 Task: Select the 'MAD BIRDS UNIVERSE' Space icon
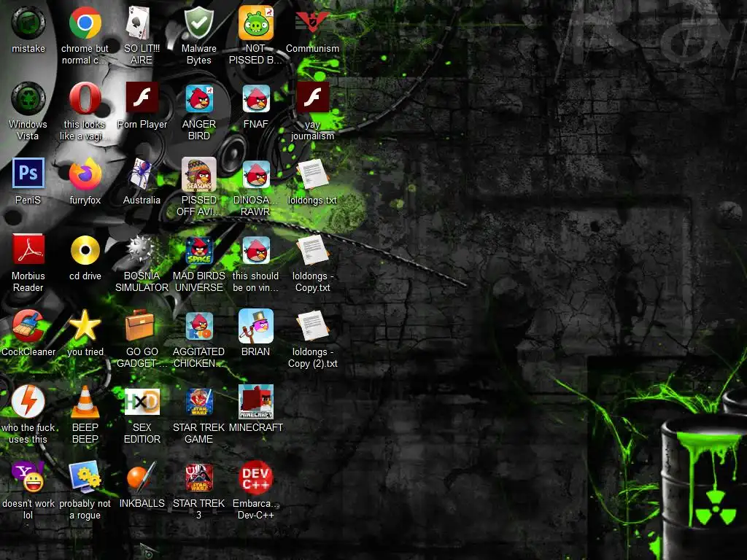[198, 250]
